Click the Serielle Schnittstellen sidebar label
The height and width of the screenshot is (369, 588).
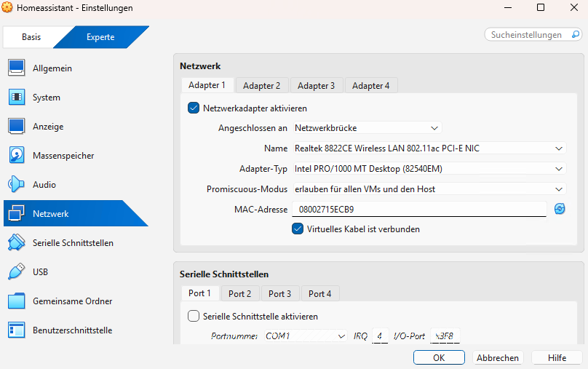click(x=73, y=243)
